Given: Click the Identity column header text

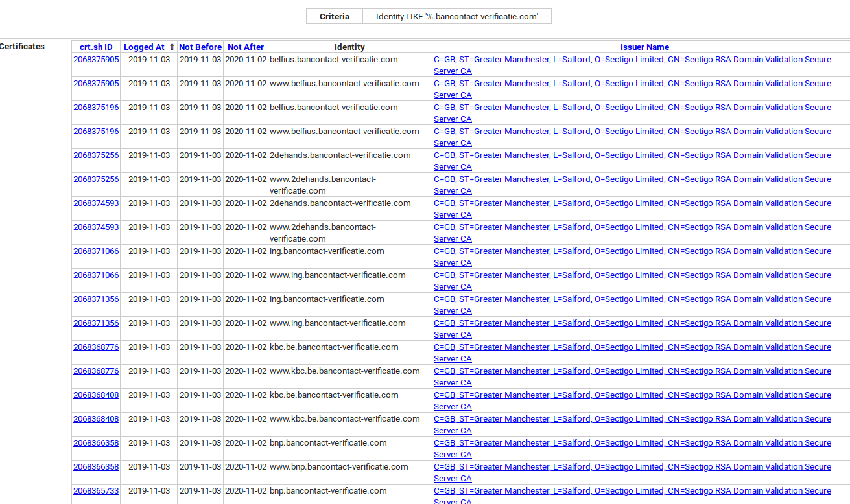Looking at the screenshot, I should pos(349,47).
